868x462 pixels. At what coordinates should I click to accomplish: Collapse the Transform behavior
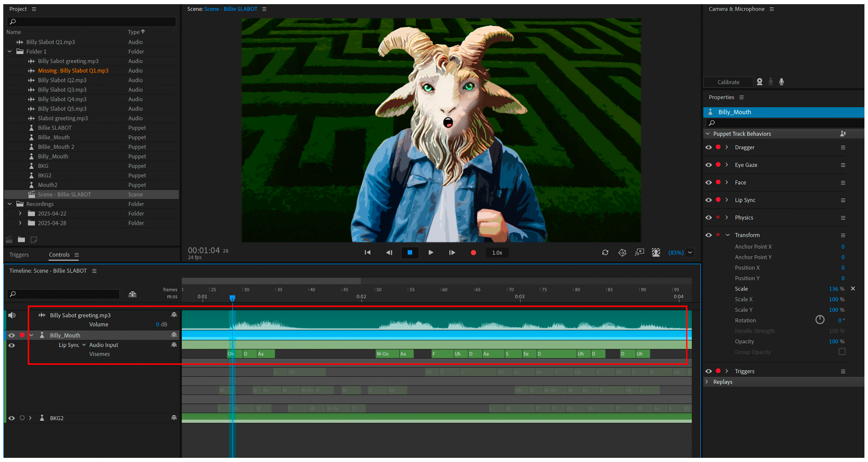(727, 235)
